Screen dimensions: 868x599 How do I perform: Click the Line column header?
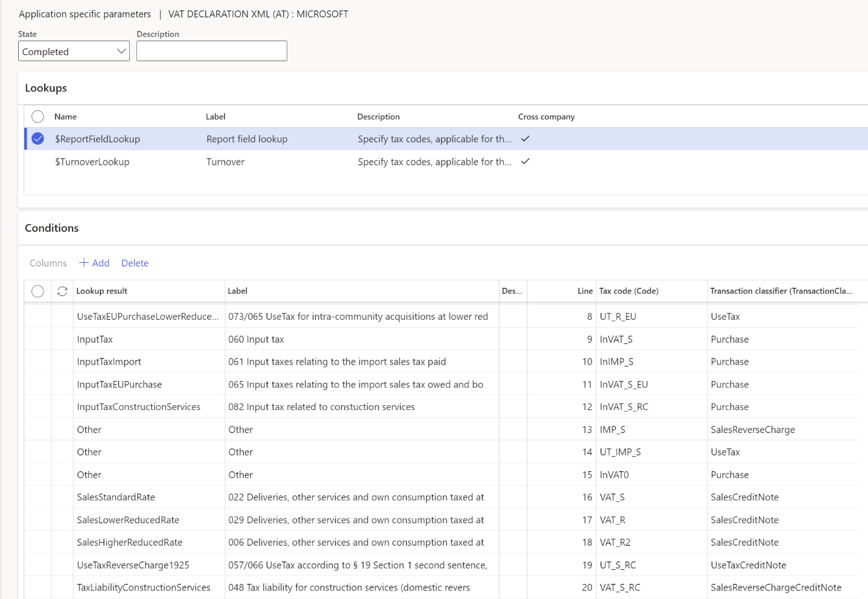point(585,291)
